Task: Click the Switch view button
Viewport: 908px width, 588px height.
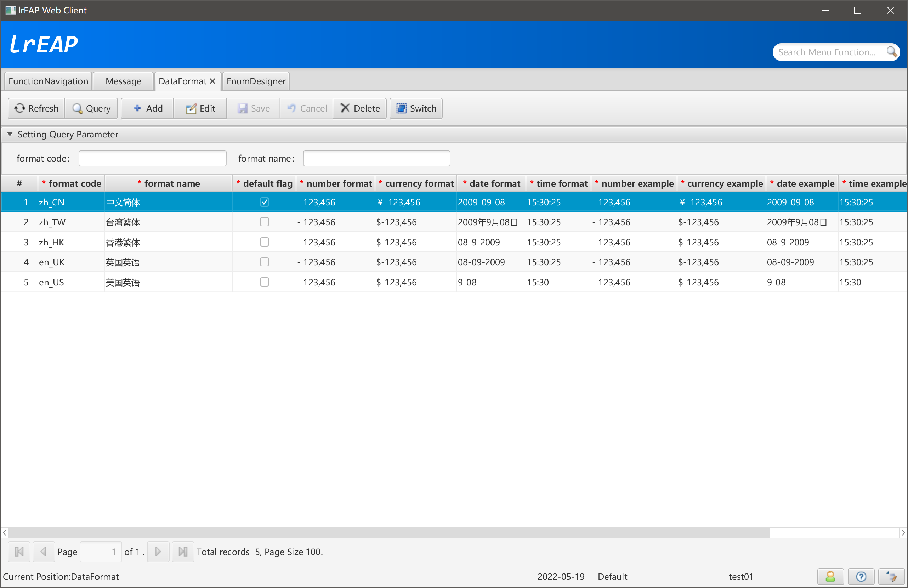Action: [416, 108]
